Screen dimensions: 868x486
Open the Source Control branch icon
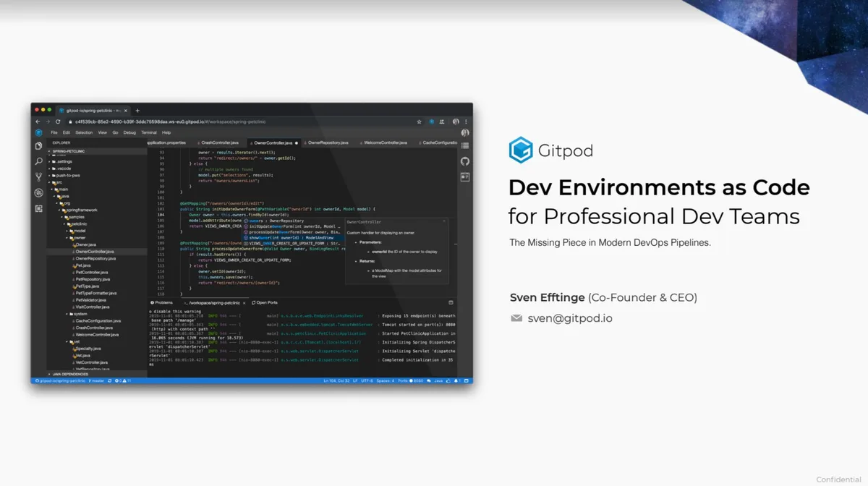[38, 177]
